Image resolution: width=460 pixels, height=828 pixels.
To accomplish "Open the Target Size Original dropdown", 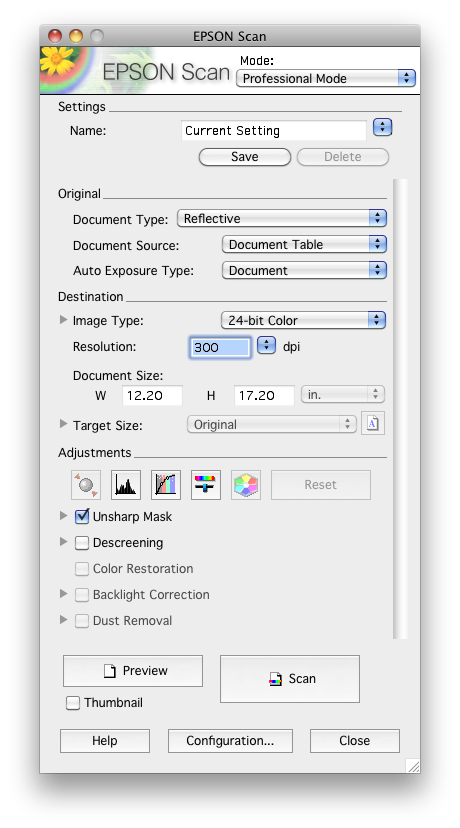I will pyautogui.click(x=272, y=424).
